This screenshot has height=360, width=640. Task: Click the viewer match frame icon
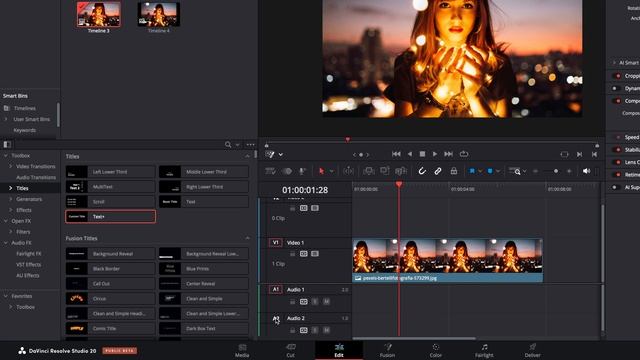point(564,154)
